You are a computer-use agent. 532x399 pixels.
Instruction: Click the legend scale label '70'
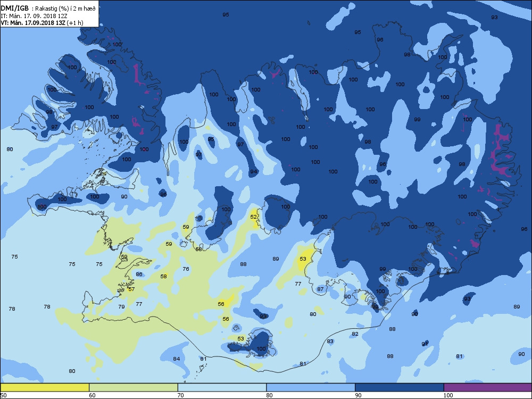click(x=181, y=395)
